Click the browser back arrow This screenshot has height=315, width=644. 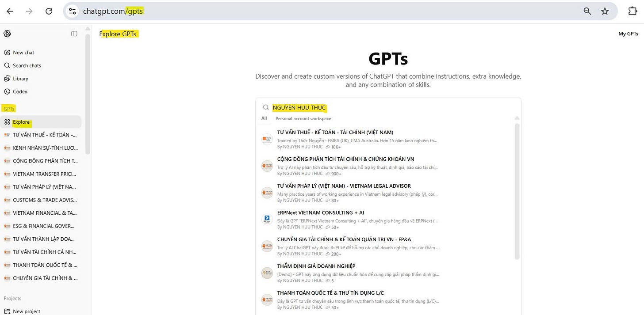(x=10, y=11)
